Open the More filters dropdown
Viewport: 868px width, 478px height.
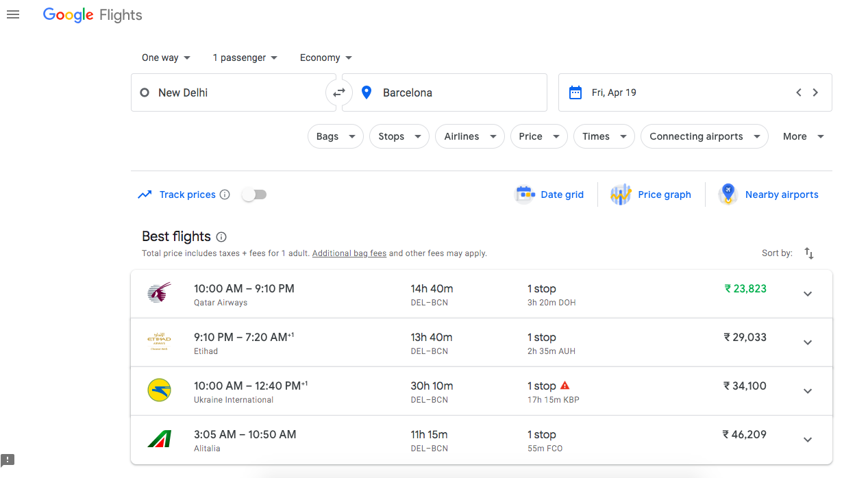[x=803, y=136]
